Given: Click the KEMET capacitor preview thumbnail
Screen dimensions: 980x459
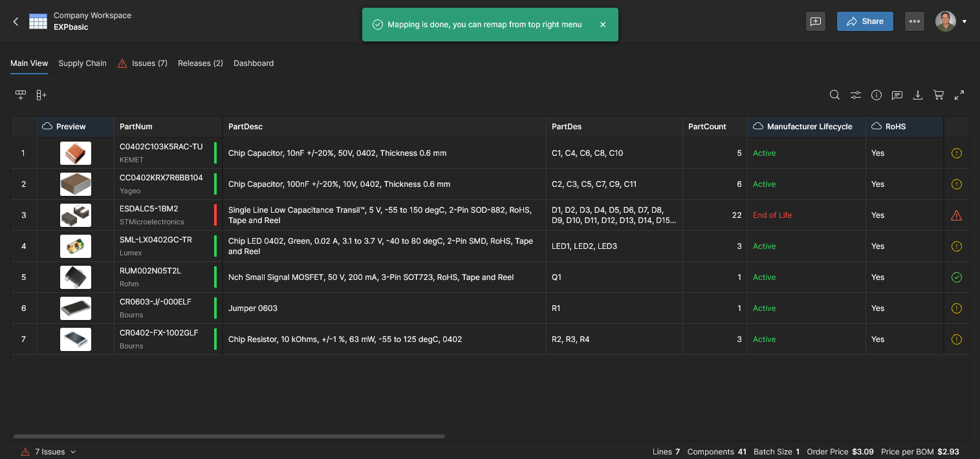Looking at the screenshot, I should tap(76, 153).
